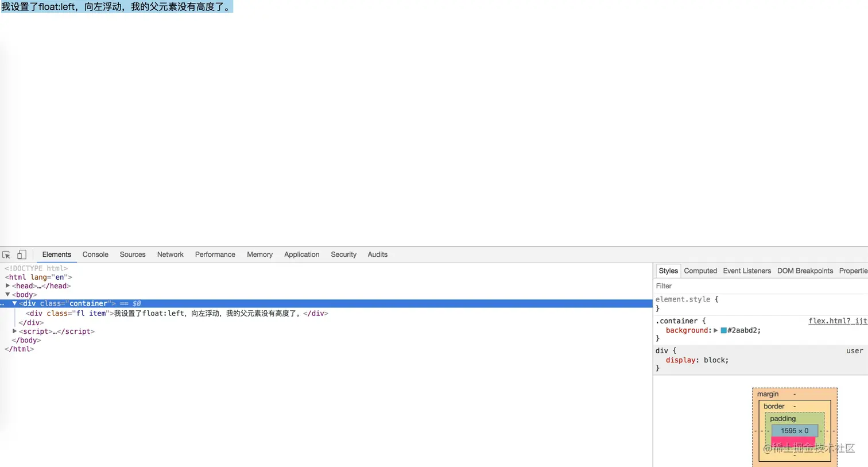
Task: Open the Sources tab
Action: coord(133,254)
